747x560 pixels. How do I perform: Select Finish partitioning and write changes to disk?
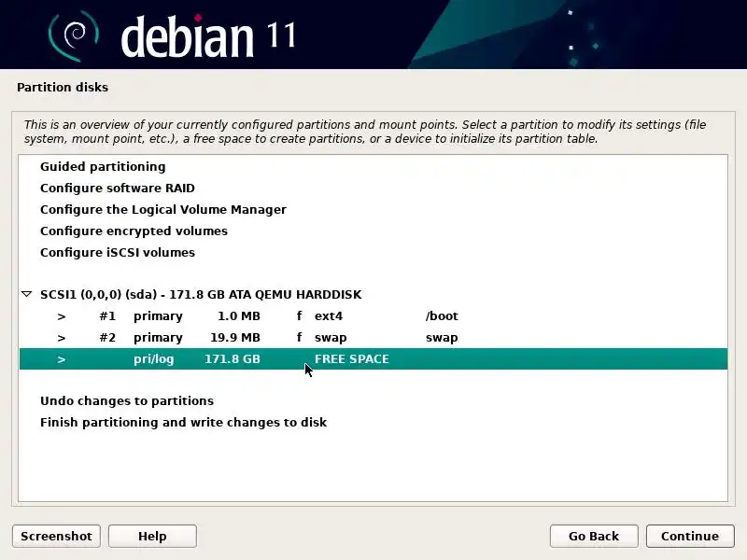click(183, 423)
